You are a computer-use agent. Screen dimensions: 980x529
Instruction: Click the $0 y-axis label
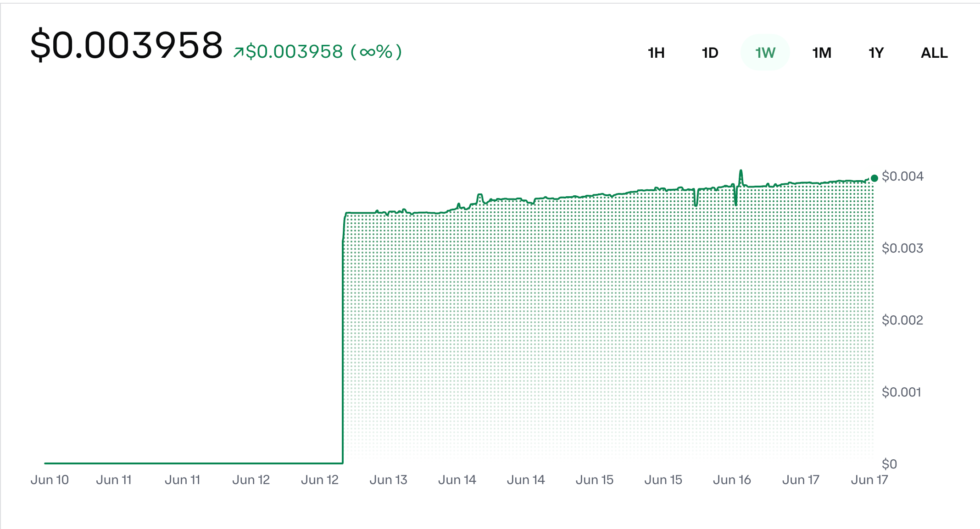point(890,464)
